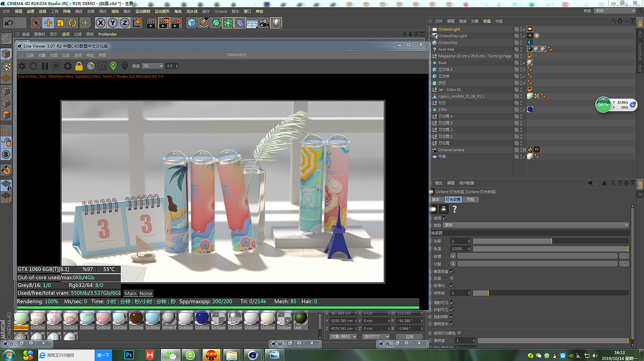Toggle the green render checkmark next to Boat
This screenshot has height=361, width=644.
coord(524,62)
